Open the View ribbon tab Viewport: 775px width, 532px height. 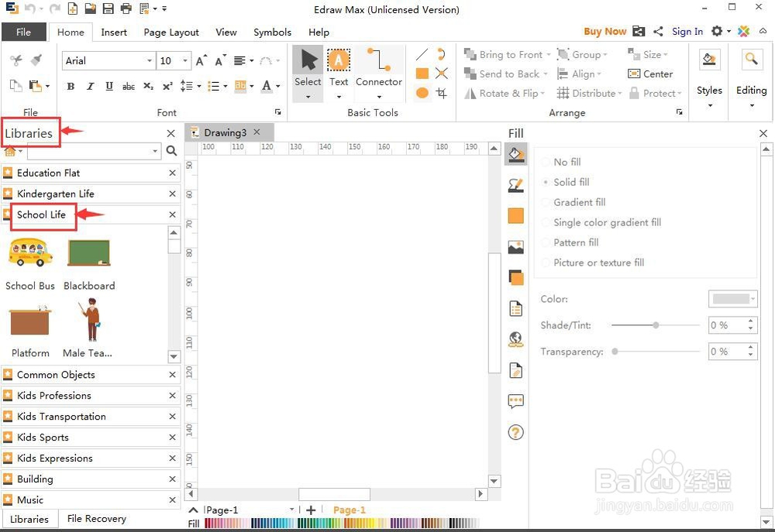click(x=226, y=32)
